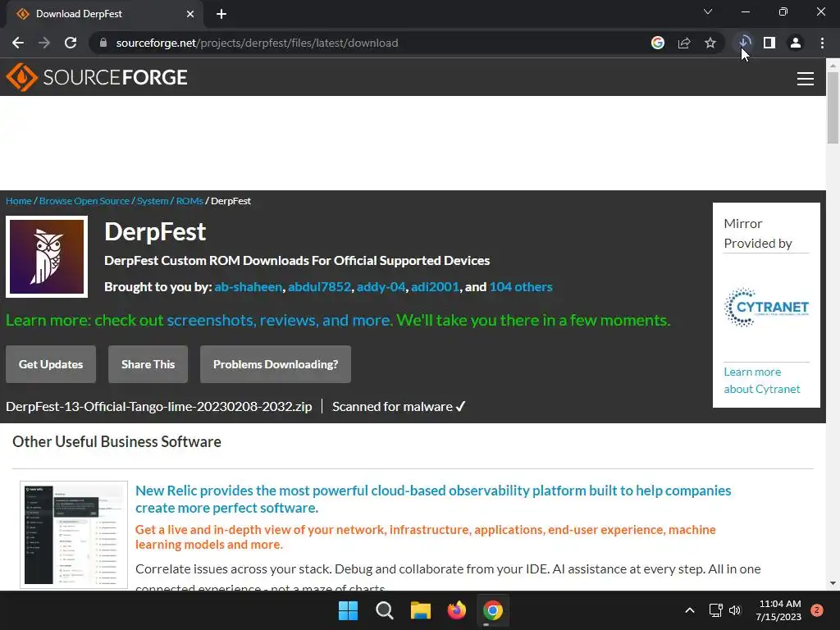Open the Chrome downloads icon
This screenshot has height=630, width=840.
[x=744, y=42]
